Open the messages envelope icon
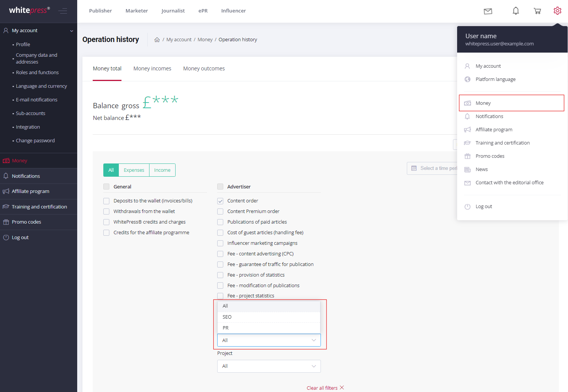 [488, 11]
